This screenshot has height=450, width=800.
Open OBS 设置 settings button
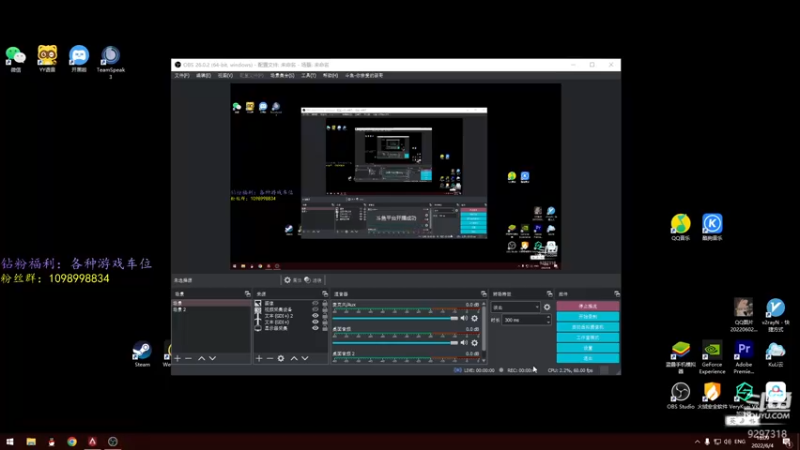point(588,348)
